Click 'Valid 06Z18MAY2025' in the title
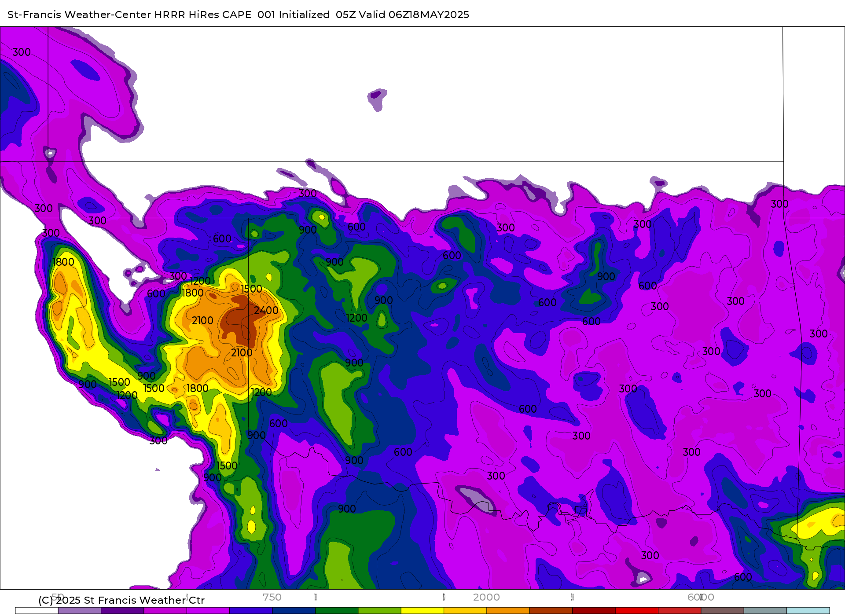845x616 pixels. tap(414, 15)
